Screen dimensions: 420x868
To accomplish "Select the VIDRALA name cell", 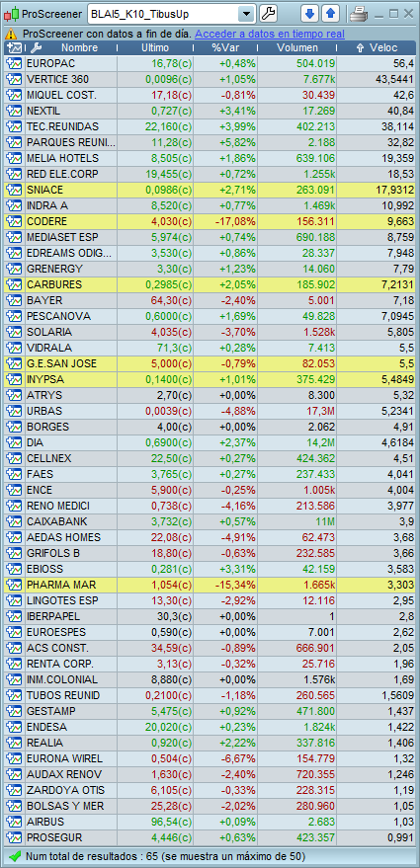I will 71,349.
